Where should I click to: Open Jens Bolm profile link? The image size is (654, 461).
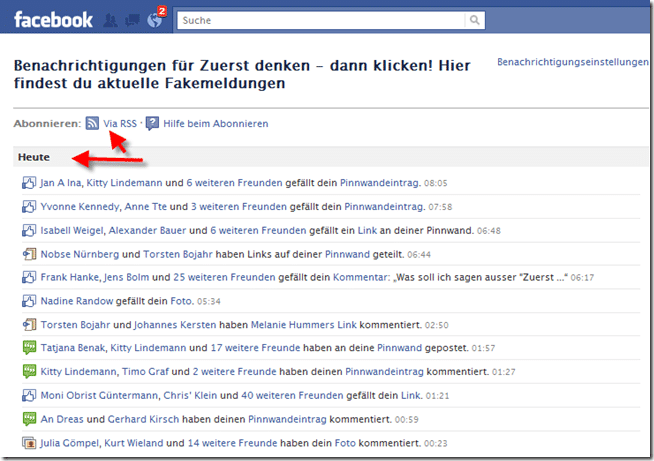tap(126, 277)
